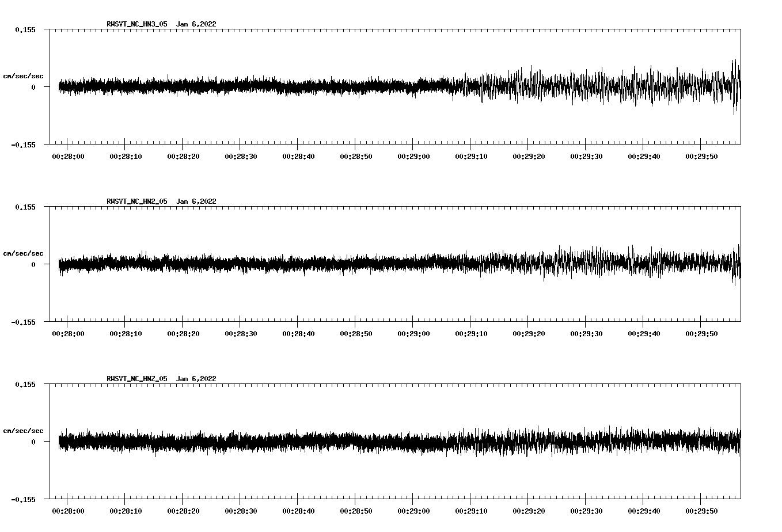Select 00:29:10 on the HNZ time axis
782x532 pixels.
click(x=471, y=511)
